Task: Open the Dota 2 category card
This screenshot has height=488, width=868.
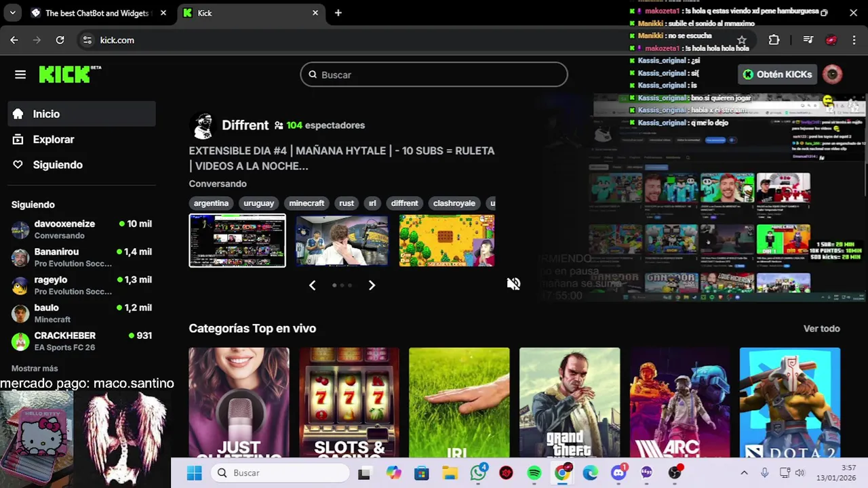Action: pyautogui.click(x=790, y=403)
